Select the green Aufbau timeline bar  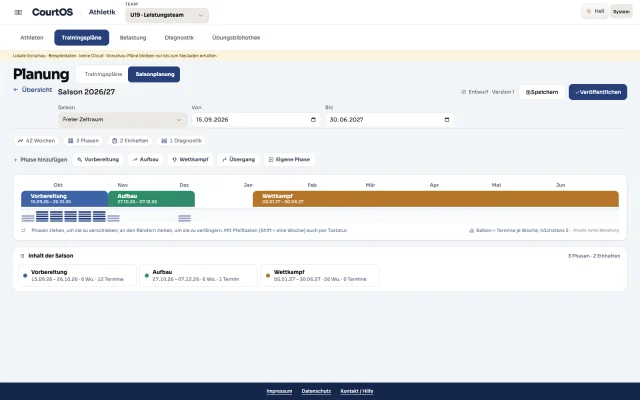pyautogui.click(x=151, y=199)
